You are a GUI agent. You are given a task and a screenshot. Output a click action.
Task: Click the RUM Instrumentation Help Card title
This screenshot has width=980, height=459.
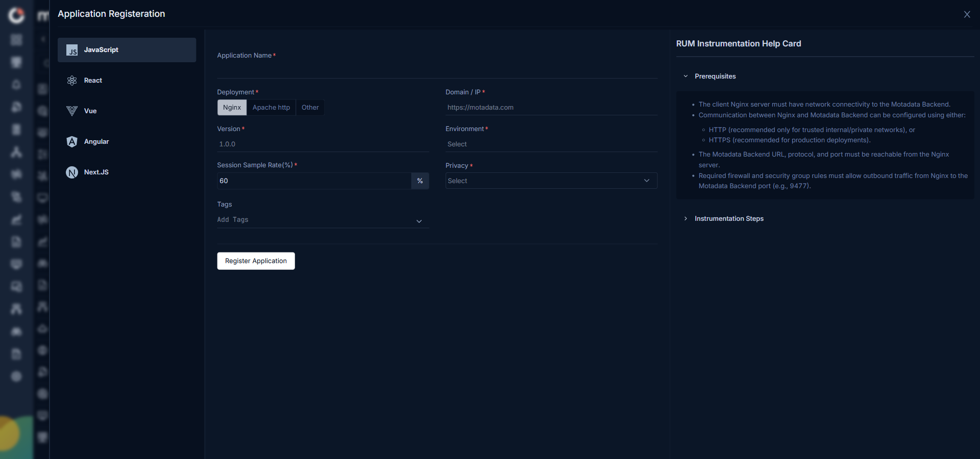(x=739, y=44)
